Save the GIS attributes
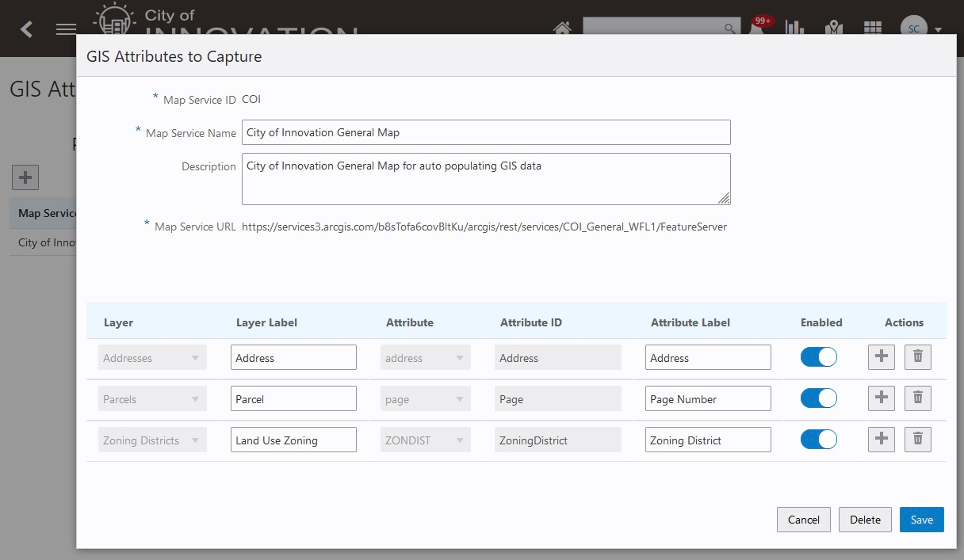Viewport: 964px width, 560px height. click(921, 520)
